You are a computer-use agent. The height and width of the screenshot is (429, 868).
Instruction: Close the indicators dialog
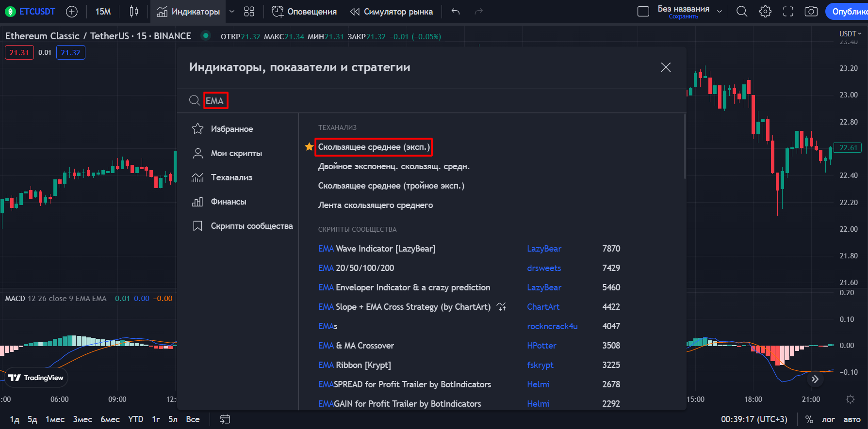666,67
